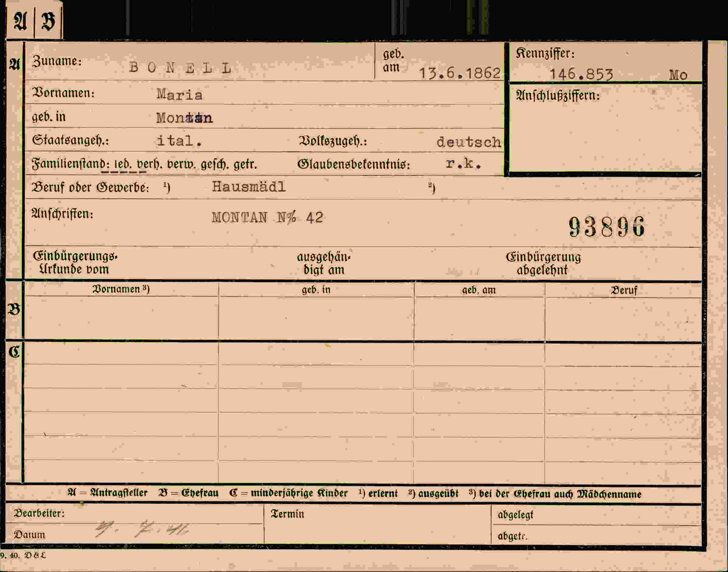Click 'Vornamen ³)' column header in section B
The width and height of the screenshot is (728, 572).
121,289
